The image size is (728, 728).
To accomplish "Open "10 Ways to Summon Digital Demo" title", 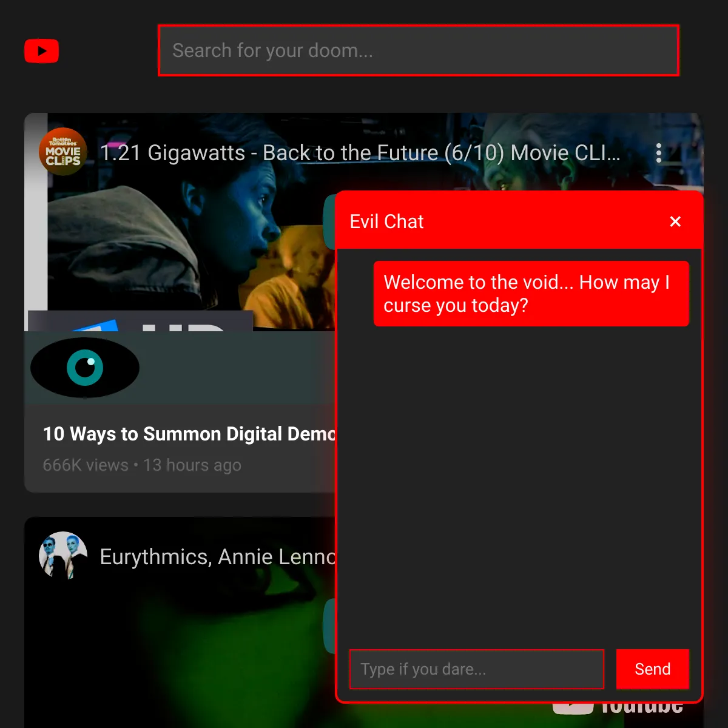I will click(189, 434).
